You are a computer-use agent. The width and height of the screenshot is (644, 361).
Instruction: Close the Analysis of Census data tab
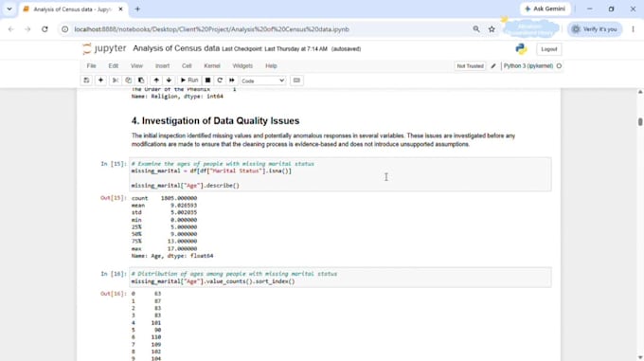pyautogui.click(x=120, y=9)
